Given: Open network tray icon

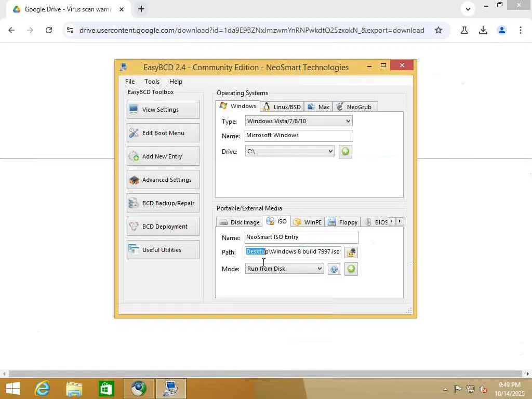Looking at the screenshot, I should (x=470, y=389).
